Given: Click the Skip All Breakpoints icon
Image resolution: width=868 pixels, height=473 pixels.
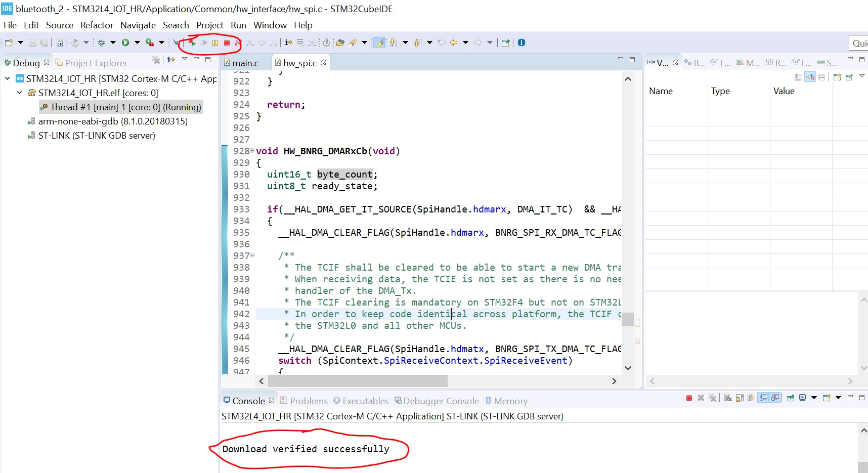Looking at the screenshot, I should [176, 43].
